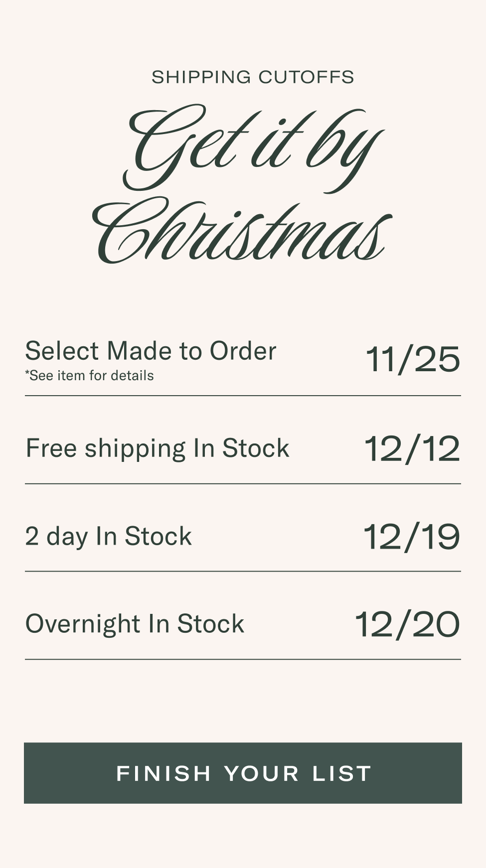Click the 12/19 cutoff date
The width and height of the screenshot is (486, 868).
click(x=412, y=537)
